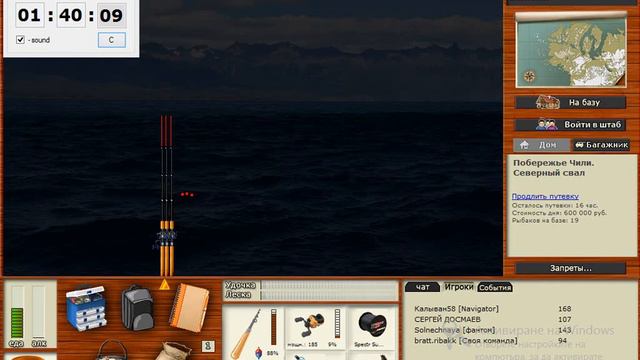Click the red float on the water
640x360 pixels.
[x=187, y=194]
